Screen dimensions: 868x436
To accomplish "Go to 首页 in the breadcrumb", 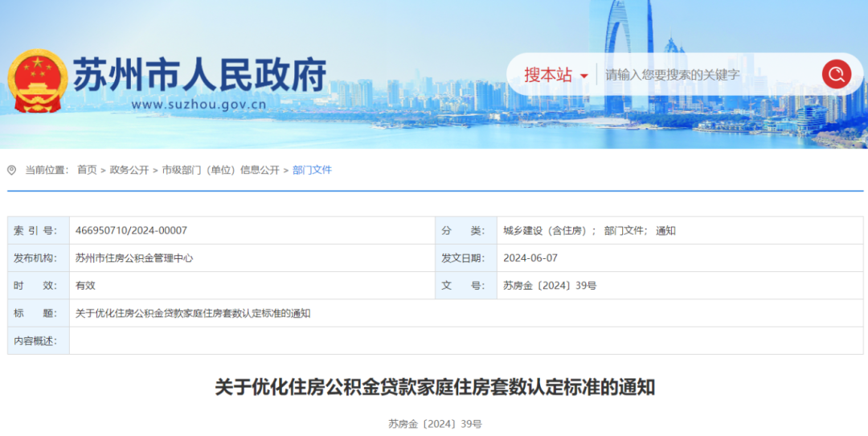I will (x=87, y=171).
